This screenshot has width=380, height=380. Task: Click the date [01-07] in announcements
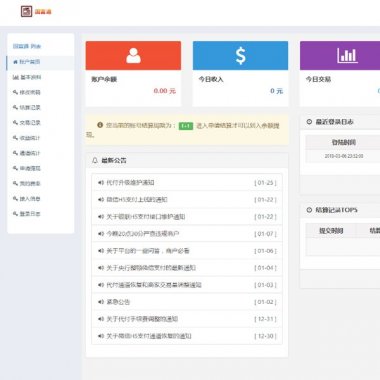point(265,234)
